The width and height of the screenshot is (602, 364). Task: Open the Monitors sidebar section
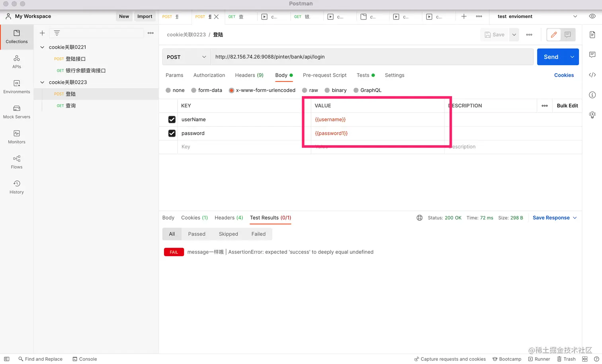(x=17, y=137)
